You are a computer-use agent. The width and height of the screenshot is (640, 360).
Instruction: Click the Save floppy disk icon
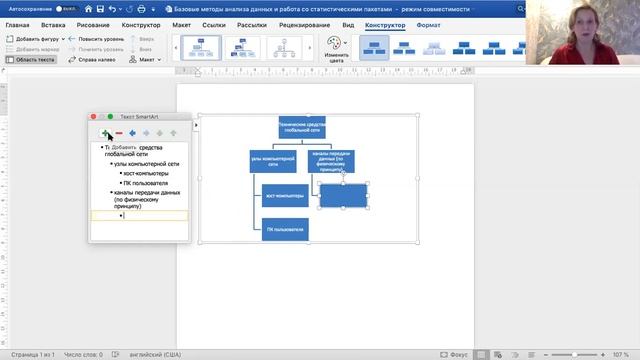[100, 9]
